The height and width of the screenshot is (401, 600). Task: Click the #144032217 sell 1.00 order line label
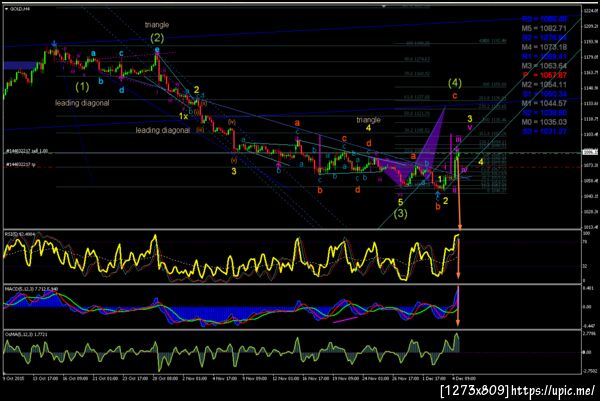point(27,151)
